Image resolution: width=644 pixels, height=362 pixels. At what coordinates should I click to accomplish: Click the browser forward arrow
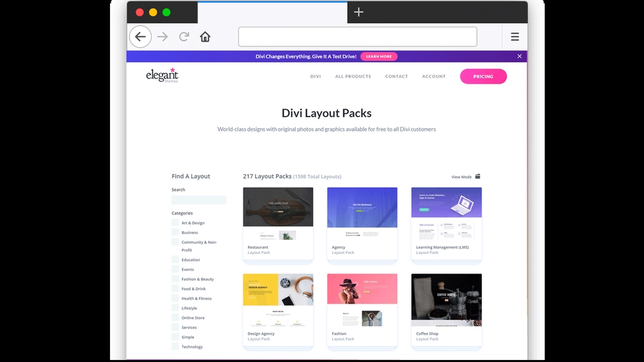(x=162, y=36)
